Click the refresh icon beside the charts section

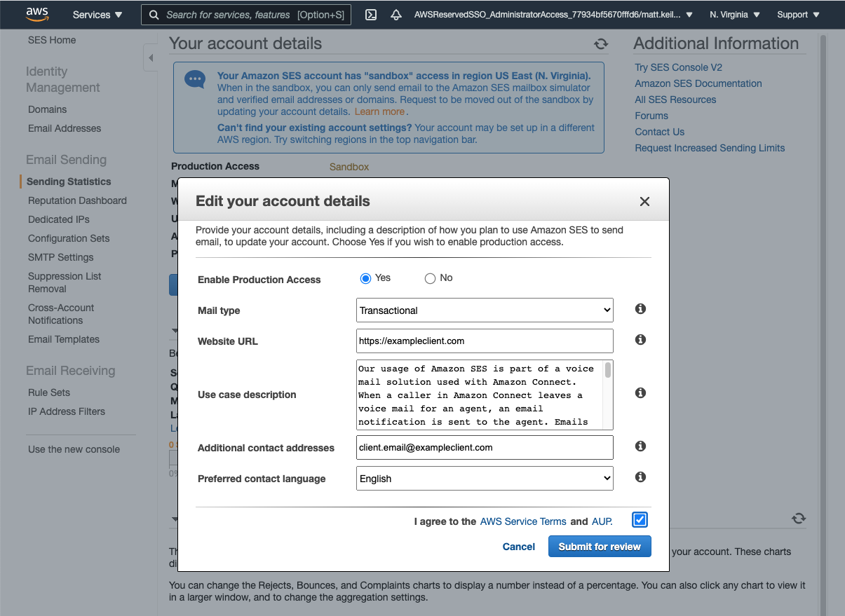[799, 519]
